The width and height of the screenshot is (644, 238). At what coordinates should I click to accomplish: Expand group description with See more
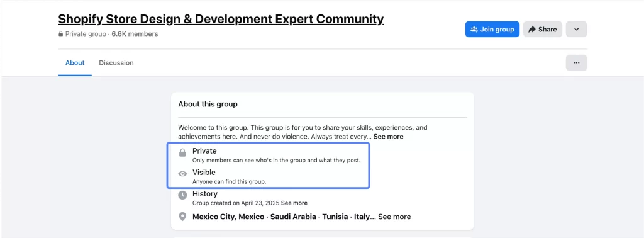[x=388, y=137]
